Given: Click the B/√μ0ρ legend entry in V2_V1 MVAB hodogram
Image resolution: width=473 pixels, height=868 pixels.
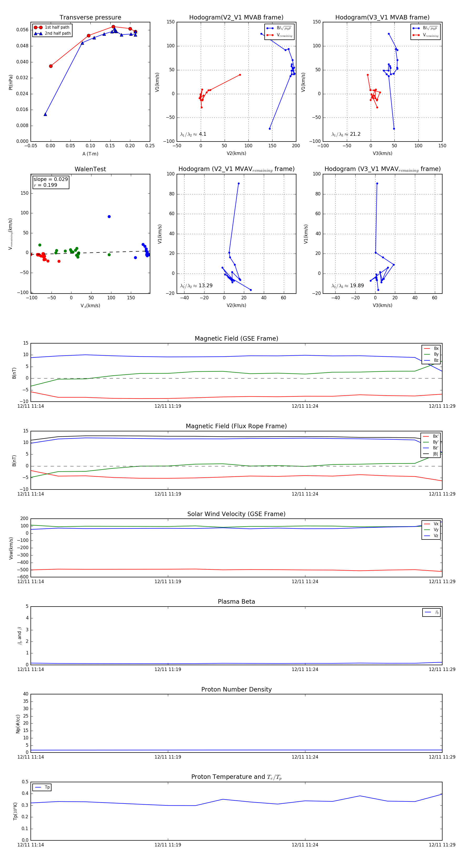Looking at the screenshot, I should coord(279,28).
